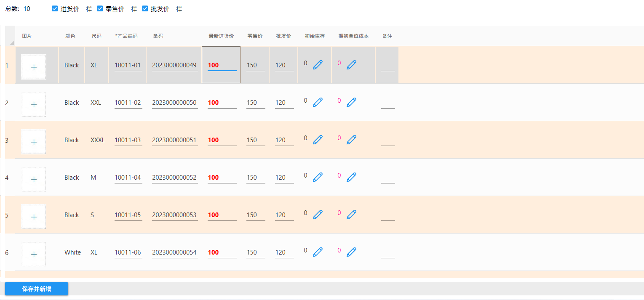
Task: Open initial stock editor for Black M row
Action: (x=318, y=177)
